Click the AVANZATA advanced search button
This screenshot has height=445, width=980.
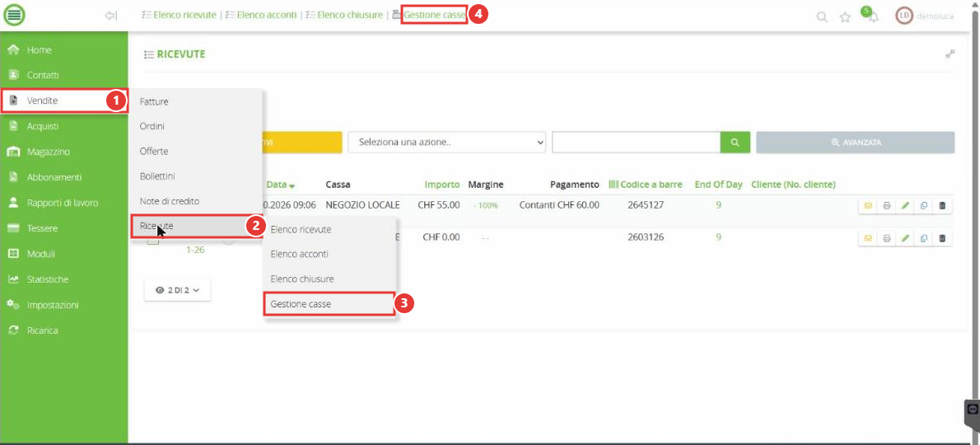click(855, 143)
